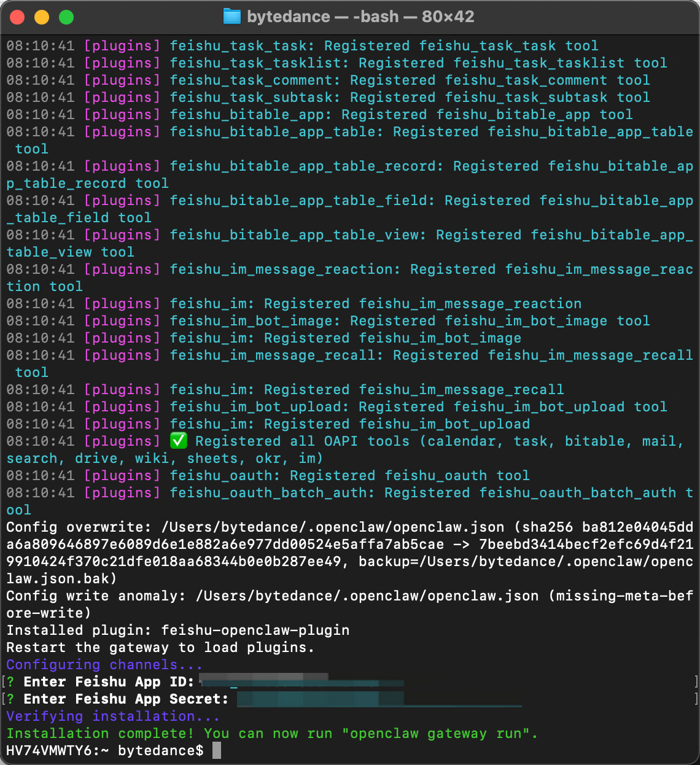
Task: Click "Installed plugin: feishu-openclaw-plugin" line
Action: click(178, 630)
